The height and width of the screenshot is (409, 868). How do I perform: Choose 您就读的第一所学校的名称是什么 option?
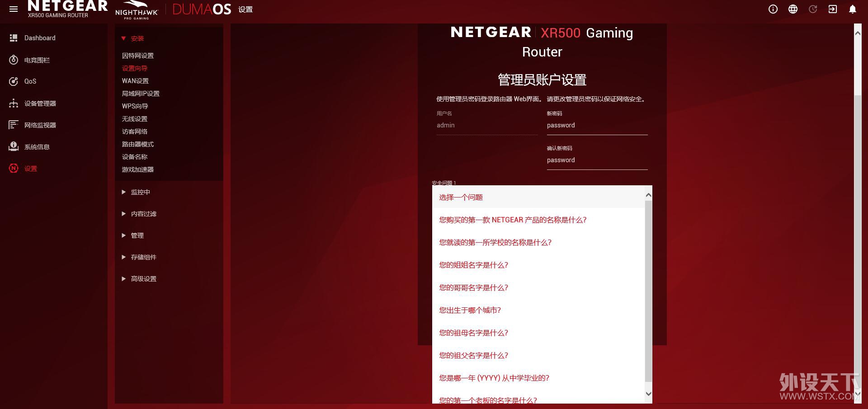click(x=538, y=242)
